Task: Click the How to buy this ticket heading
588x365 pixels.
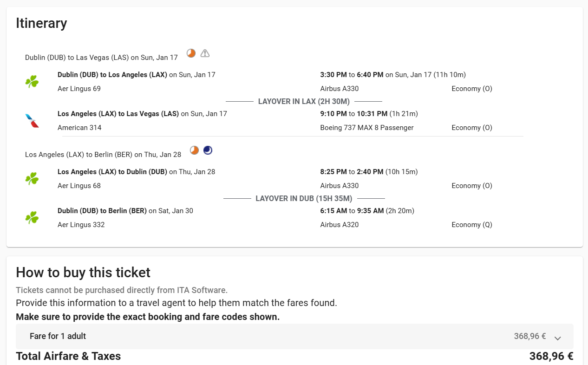Action: (x=83, y=272)
